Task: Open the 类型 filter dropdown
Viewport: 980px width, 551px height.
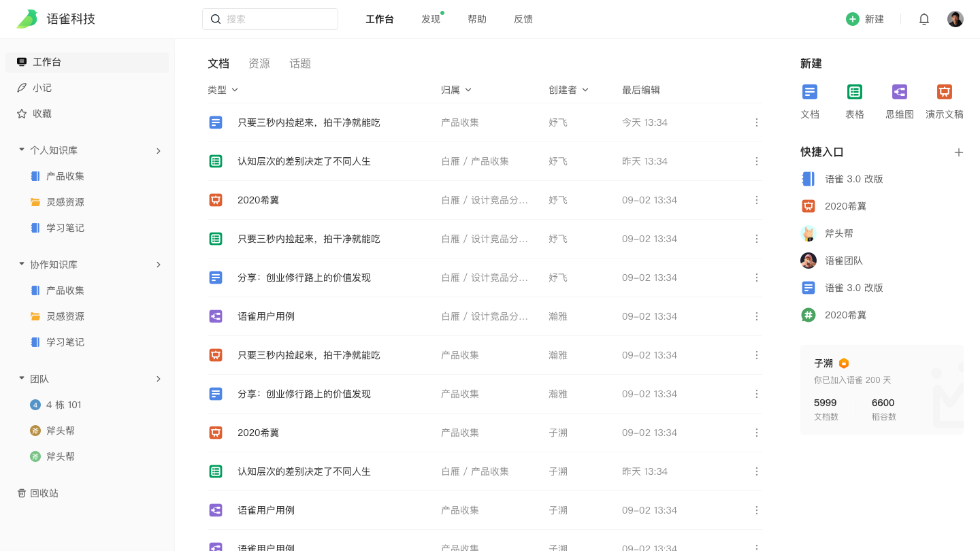Action: (223, 90)
